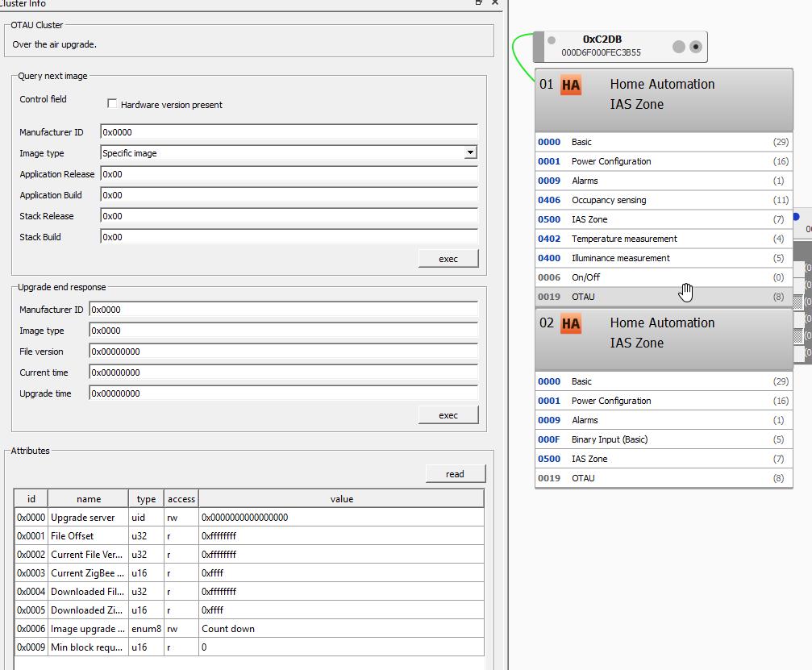
Task: Open Occupancy sensing cluster 0406
Action: click(664, 200)
